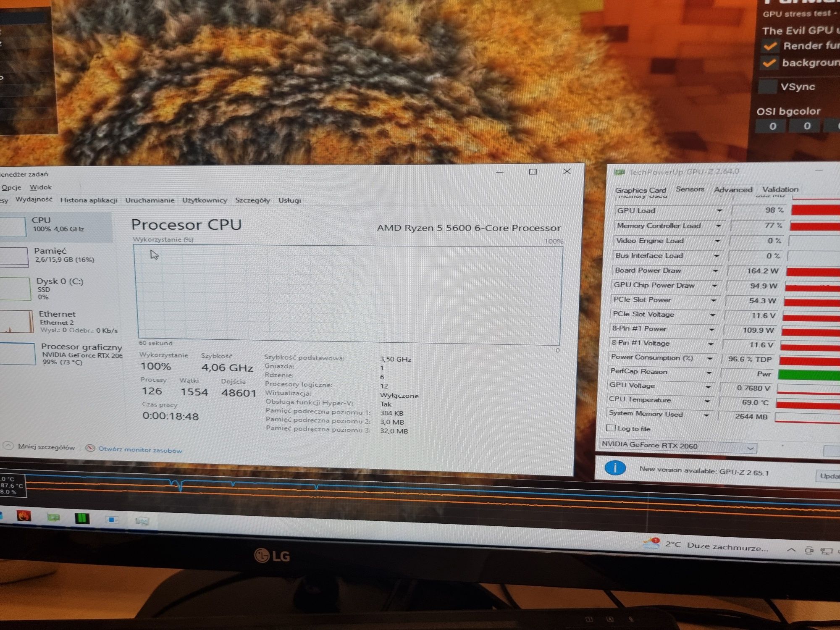Open PerfCap Reason dropdown arrow
Viewport: 840px width, 630px height.
709,373
